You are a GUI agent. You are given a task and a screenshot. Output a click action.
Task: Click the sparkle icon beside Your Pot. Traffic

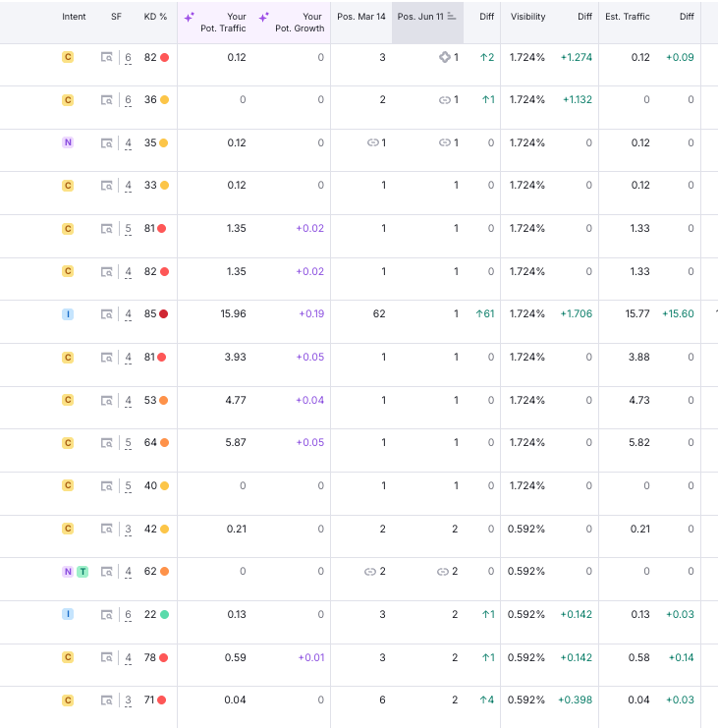[190, 18]
